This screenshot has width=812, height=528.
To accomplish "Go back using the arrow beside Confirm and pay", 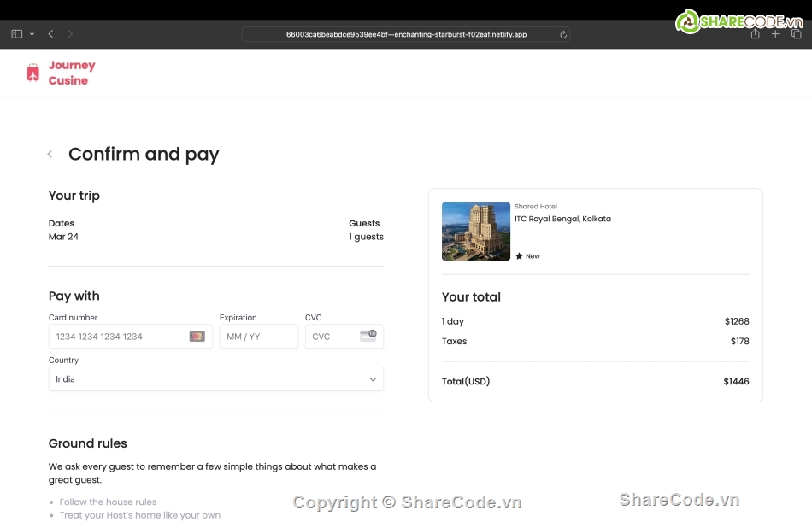I will [x=50, y=154].
